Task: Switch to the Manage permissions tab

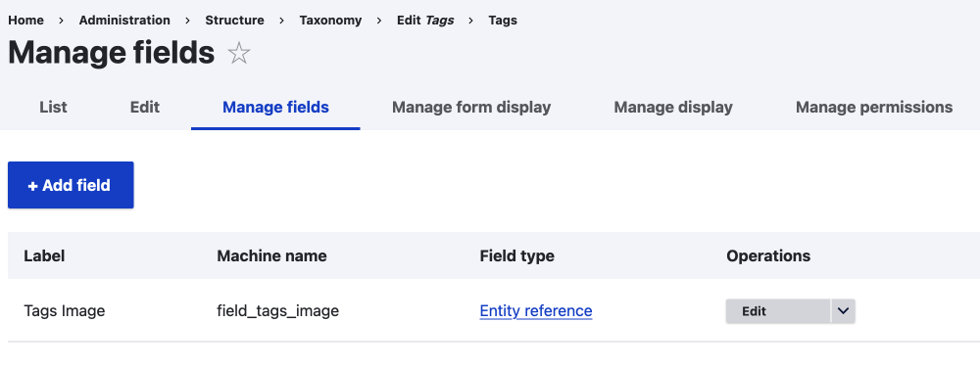Action: coord(874,108)
